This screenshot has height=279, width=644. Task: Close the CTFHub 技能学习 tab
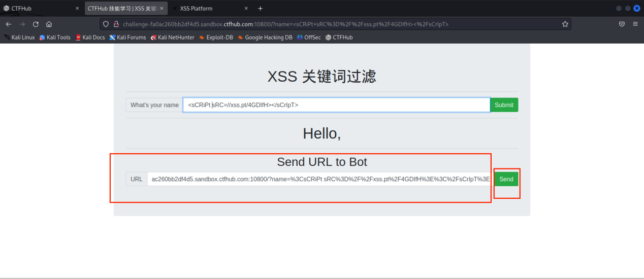(x=162, y=9)
